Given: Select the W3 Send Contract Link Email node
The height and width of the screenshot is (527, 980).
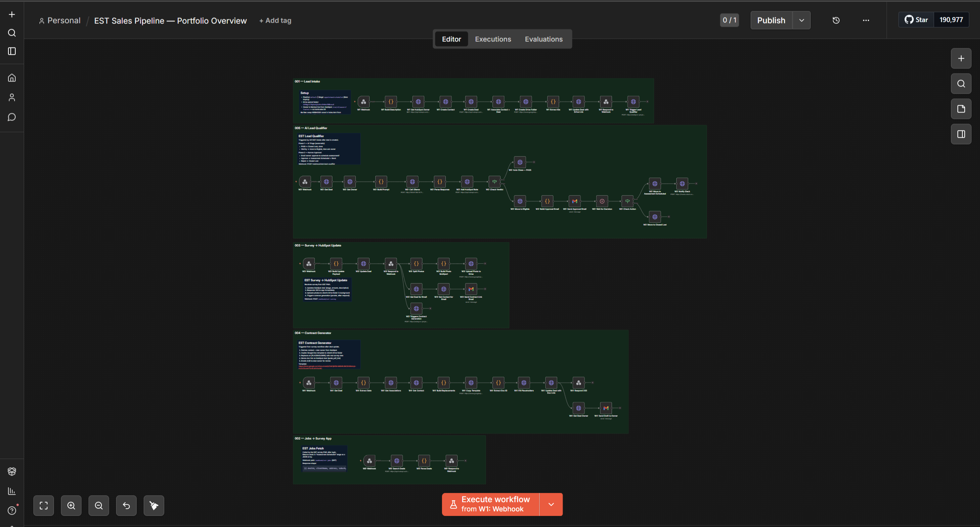Looking at the screenshot, I should coord(471,289).
